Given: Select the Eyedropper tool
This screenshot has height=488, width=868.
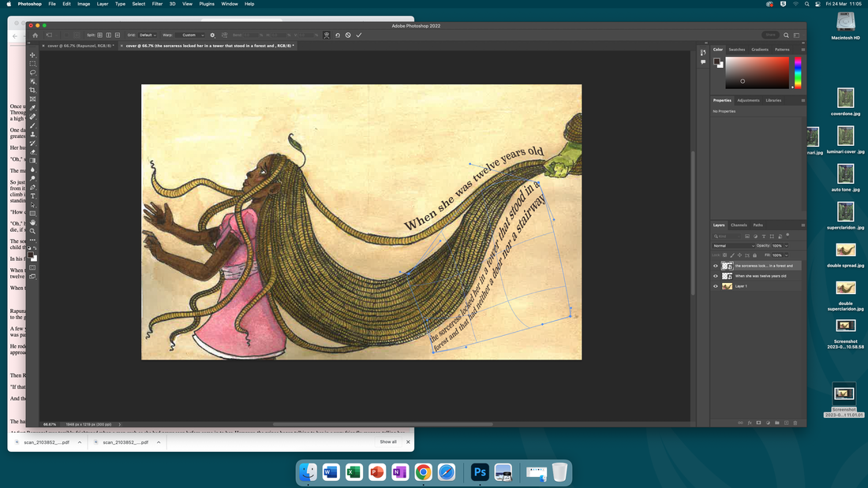Looking at the screenshot, I should click(32, 108).
